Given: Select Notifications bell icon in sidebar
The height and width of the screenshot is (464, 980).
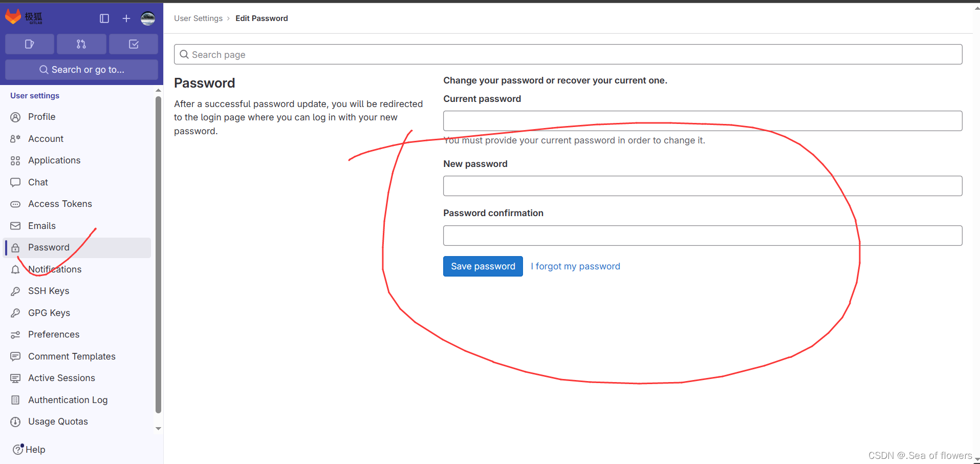Looking at the screenshot, I should (15, 269).
